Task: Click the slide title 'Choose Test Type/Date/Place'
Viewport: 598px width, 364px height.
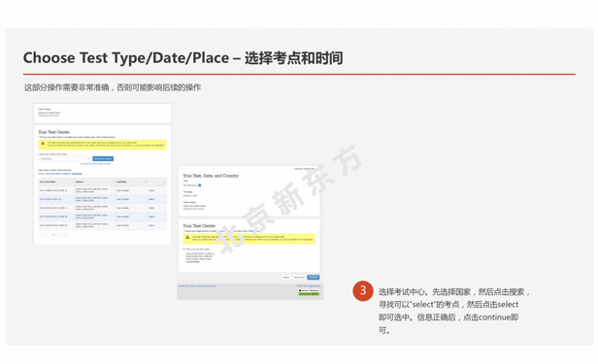Action: click(126, 58)
